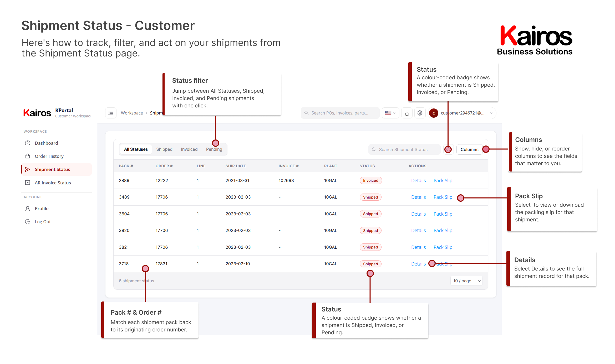Open Details for pack 3489
The image size is (615, 364).
point(418,197)
